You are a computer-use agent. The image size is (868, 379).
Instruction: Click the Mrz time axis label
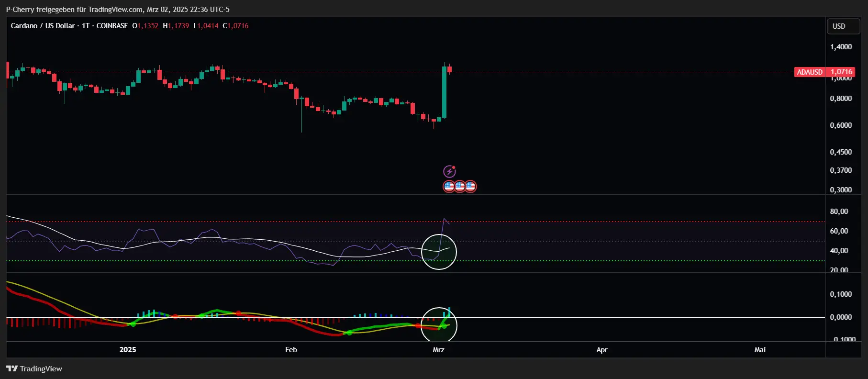coord(438,350)
